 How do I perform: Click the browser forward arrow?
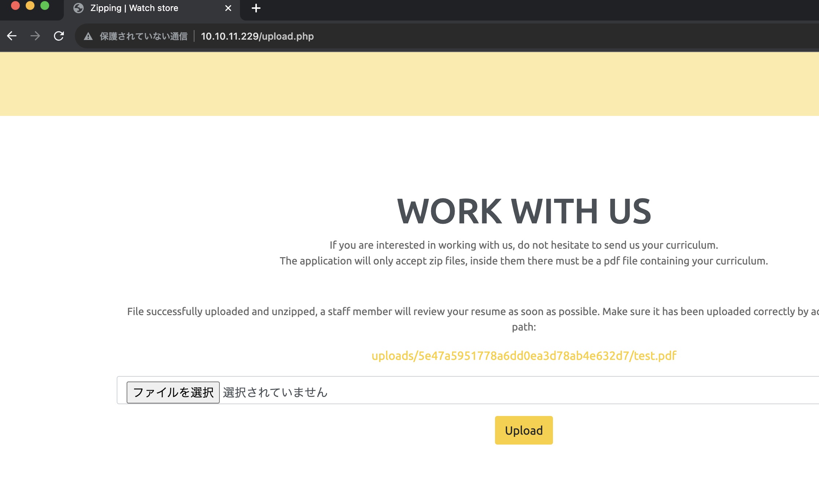[35, 36]
